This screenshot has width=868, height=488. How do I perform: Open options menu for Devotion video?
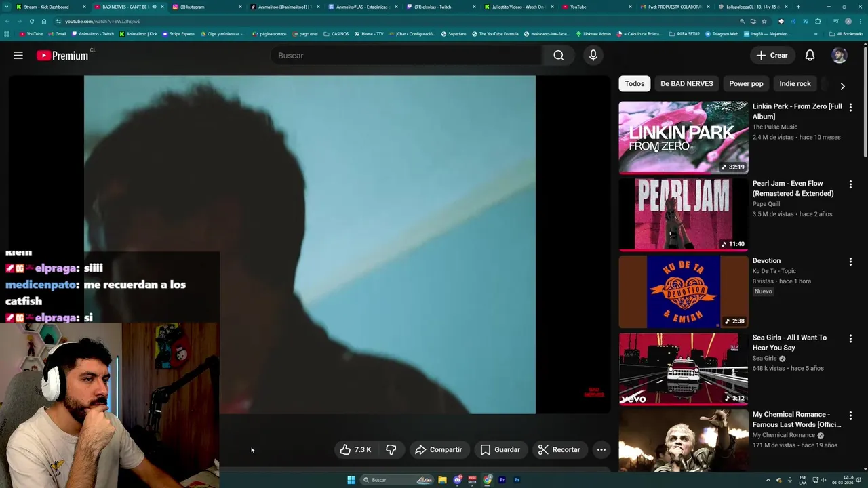(850, 262)
